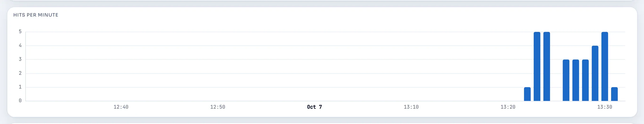Click the 13:30 time axis label
Screen dimensions: 644x124
(x=605, y=107)
